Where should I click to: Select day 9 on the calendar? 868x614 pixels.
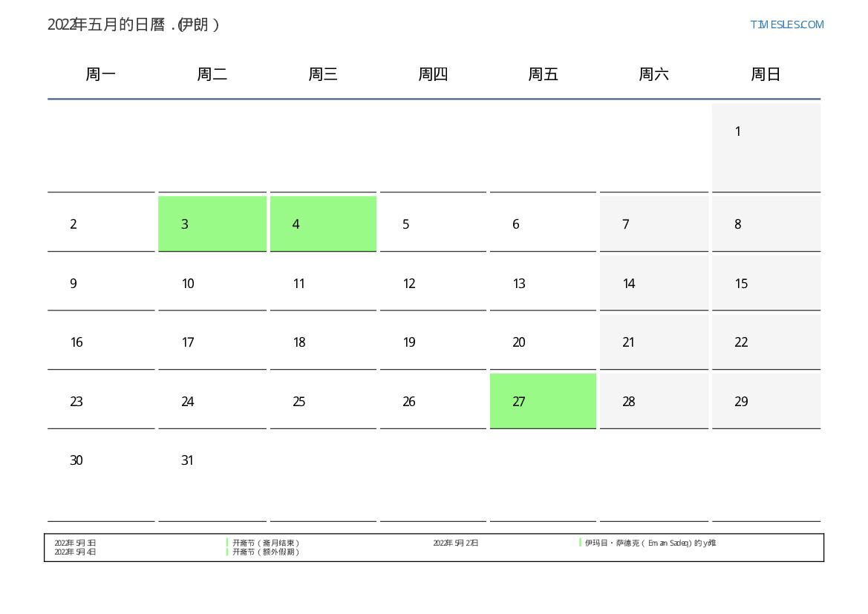tap(101, 283)
